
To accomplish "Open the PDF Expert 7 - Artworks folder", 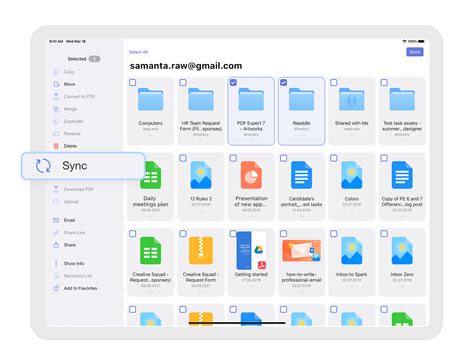I will click(251, 99).
